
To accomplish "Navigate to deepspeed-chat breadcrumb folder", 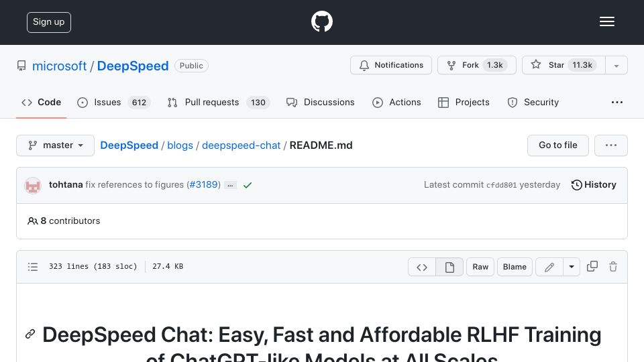I will [241, 145].
